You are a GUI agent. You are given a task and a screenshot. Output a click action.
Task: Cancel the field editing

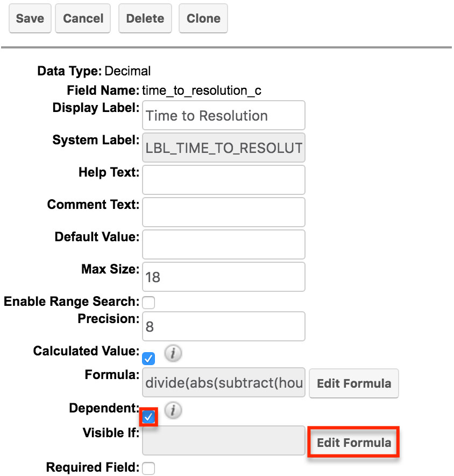point(83,18)
